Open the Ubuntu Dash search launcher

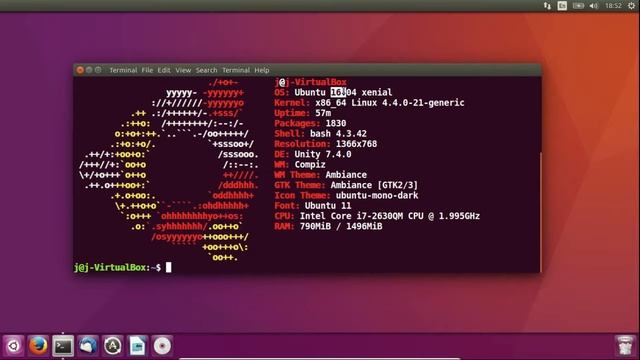(x=13, y=346)
